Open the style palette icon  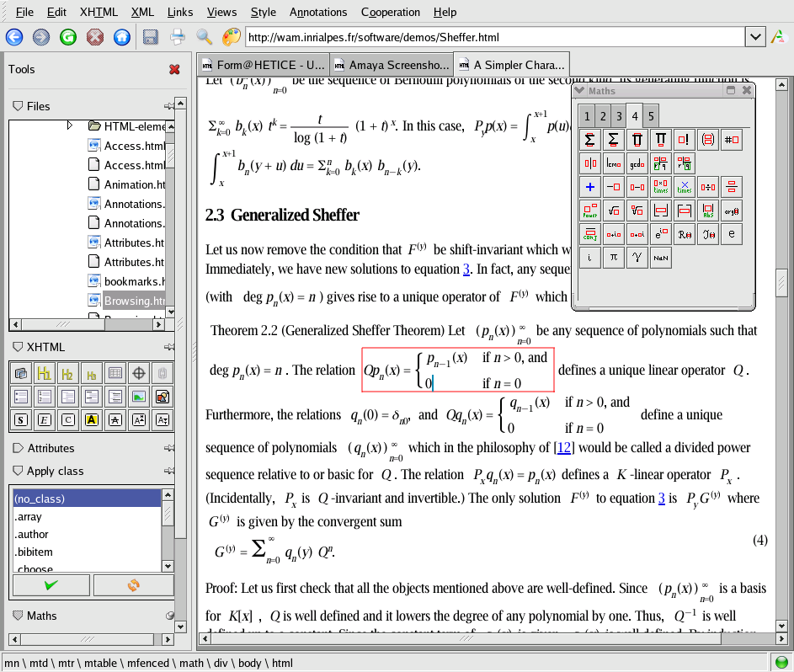[232, 37]
